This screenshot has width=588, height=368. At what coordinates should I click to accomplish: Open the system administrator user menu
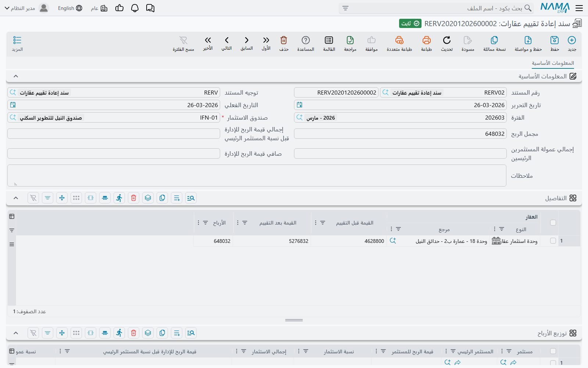coord(26,8)
